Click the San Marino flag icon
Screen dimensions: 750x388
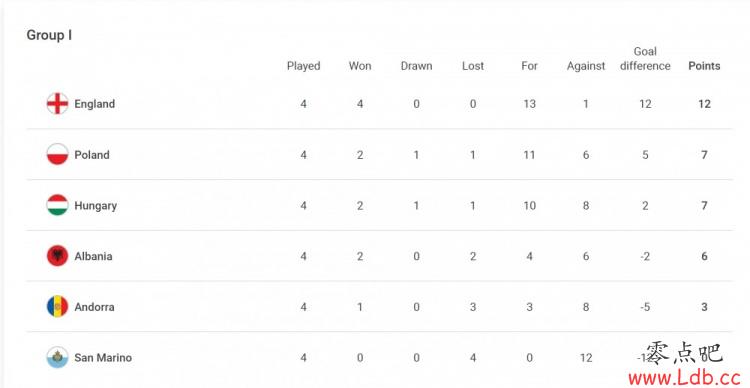tap(57, 357)
